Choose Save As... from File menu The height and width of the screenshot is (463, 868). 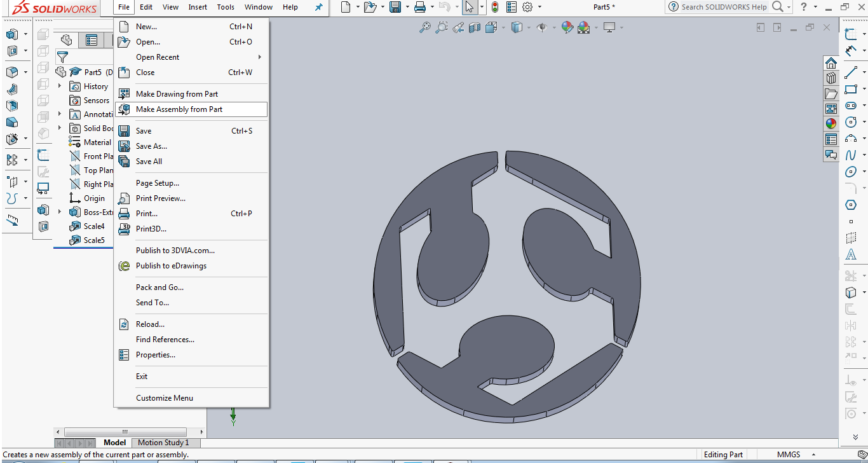pyautogui.click(x=191, y=146)
